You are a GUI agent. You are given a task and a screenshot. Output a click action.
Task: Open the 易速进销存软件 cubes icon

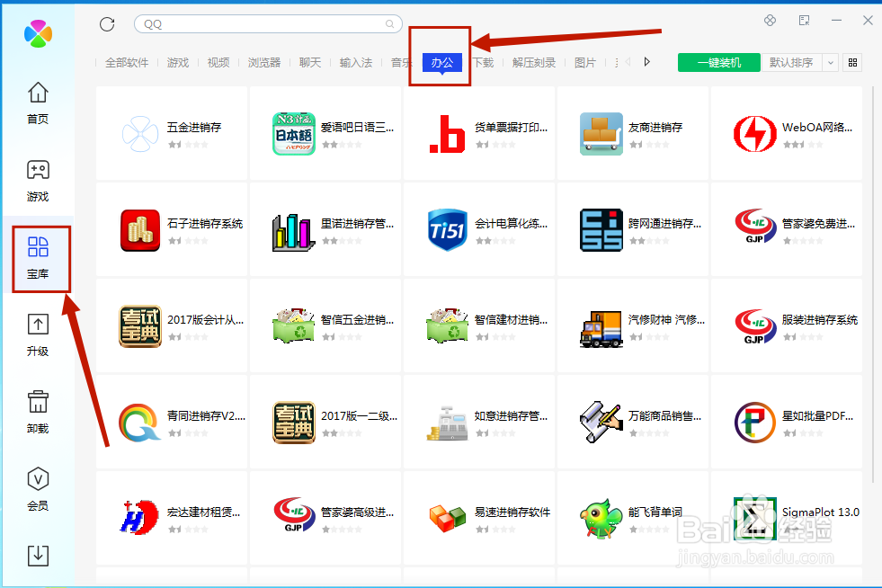point(447,518)
